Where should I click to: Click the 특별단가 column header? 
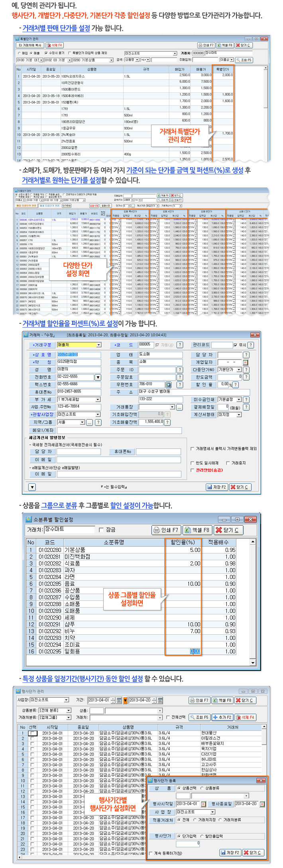(x=223, y=69)
